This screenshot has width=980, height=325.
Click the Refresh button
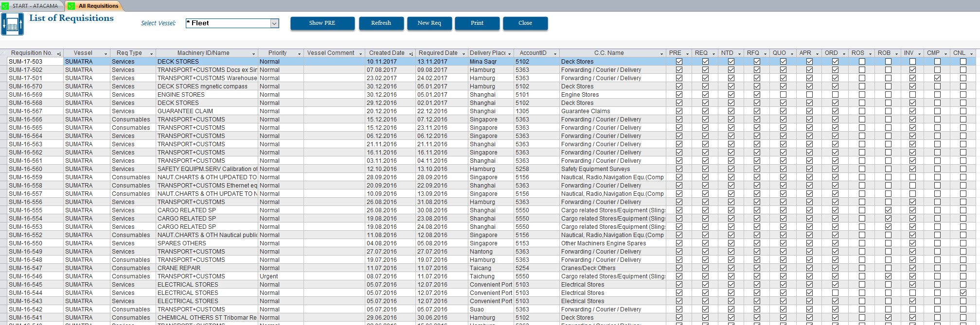click(x=381, y=23)
